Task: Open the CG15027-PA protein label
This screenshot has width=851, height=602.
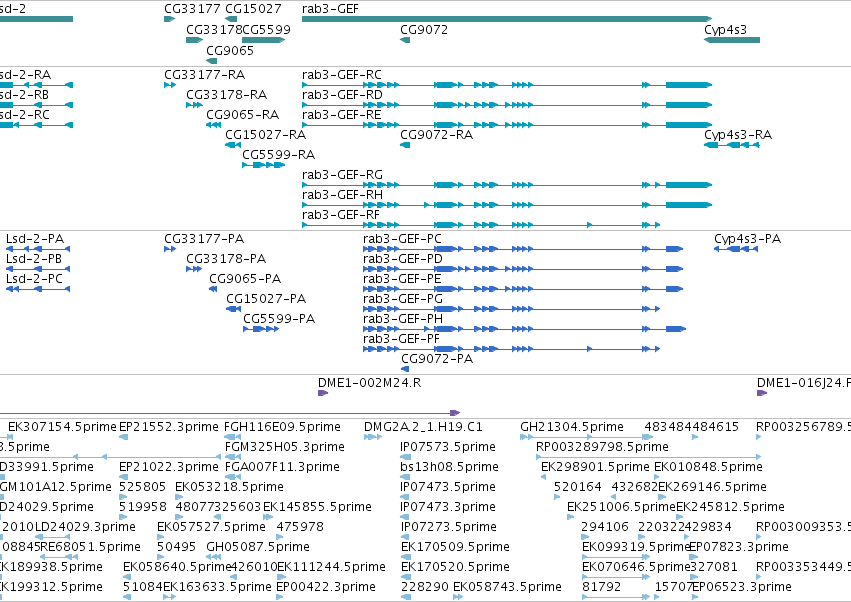Action: 266,298
